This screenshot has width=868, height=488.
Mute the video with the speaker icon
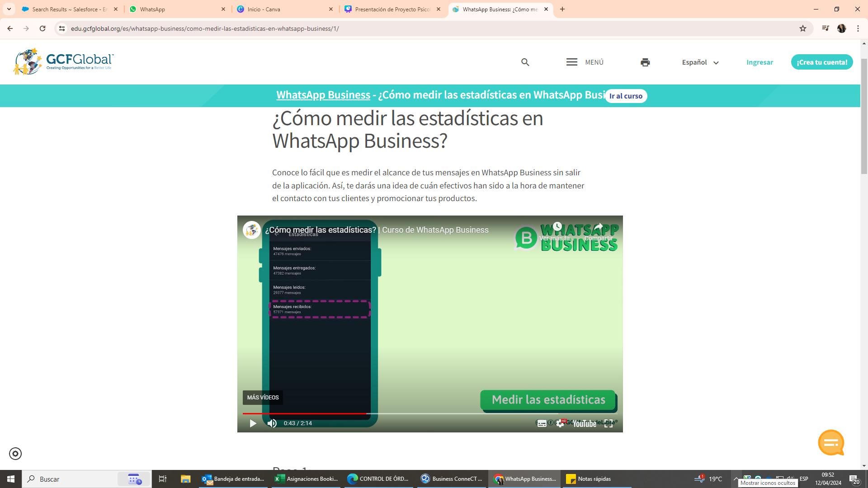coord(272,423)
